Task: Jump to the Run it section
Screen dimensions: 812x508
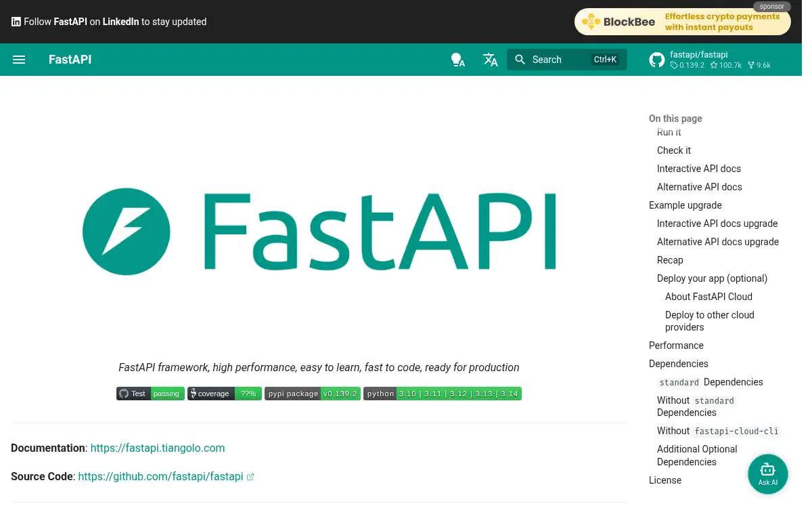Action: [669, 132]
